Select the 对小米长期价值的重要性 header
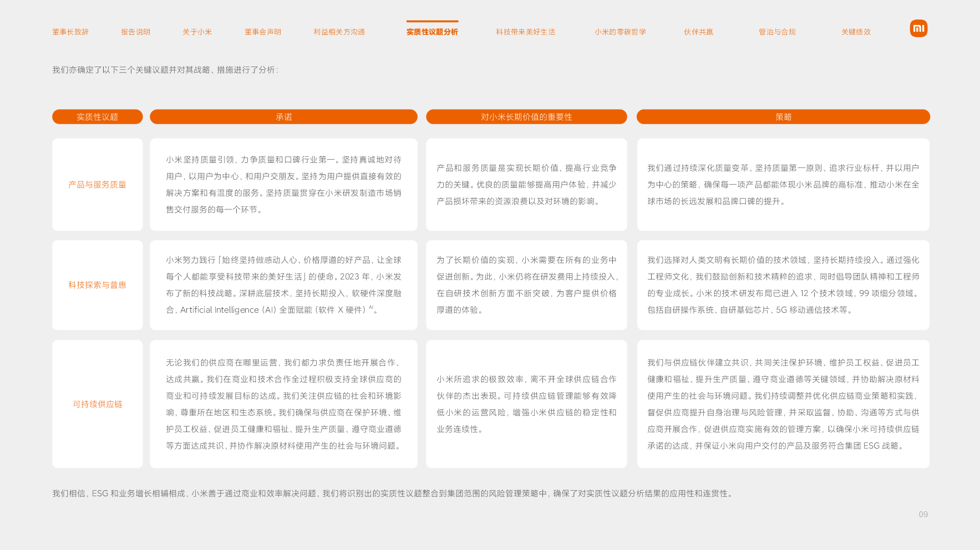Viewport: 980px width, 550px height. [526, 117]
